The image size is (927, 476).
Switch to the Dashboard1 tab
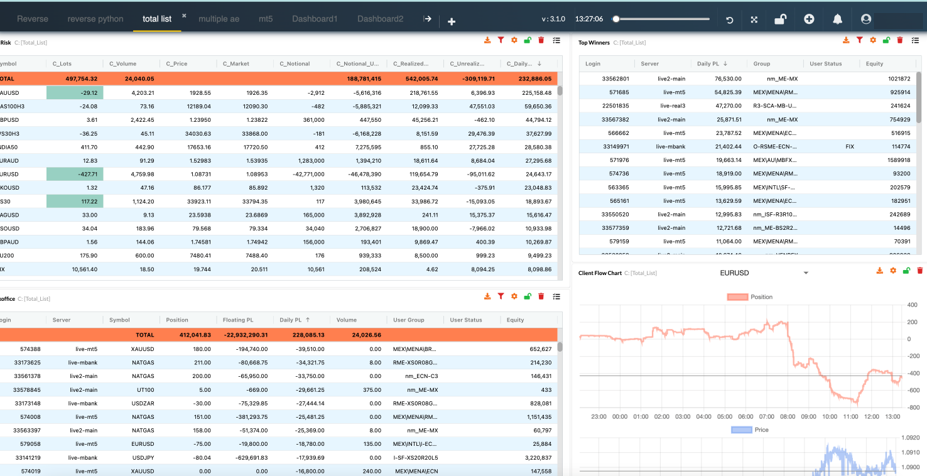pos(314,19)
